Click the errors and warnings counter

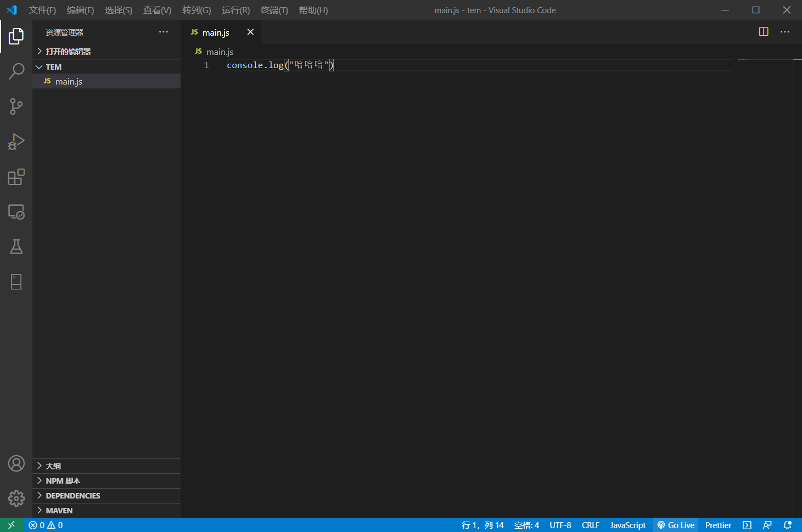(x=46, y=525)
